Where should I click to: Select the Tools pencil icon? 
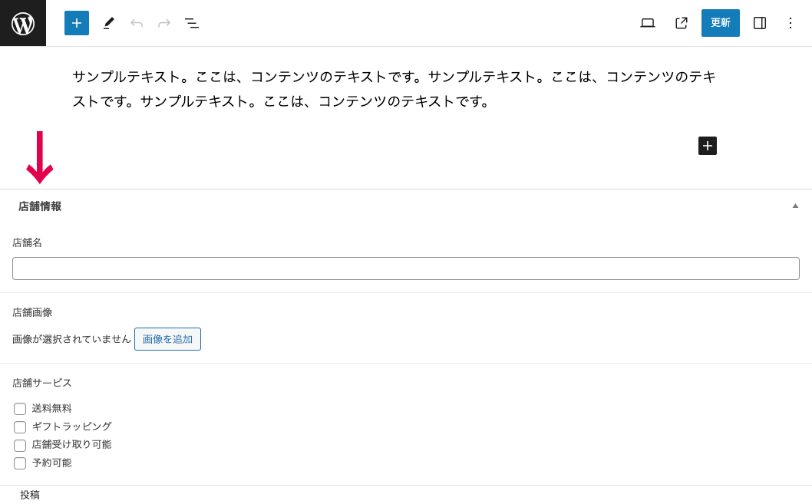[108, 23]
